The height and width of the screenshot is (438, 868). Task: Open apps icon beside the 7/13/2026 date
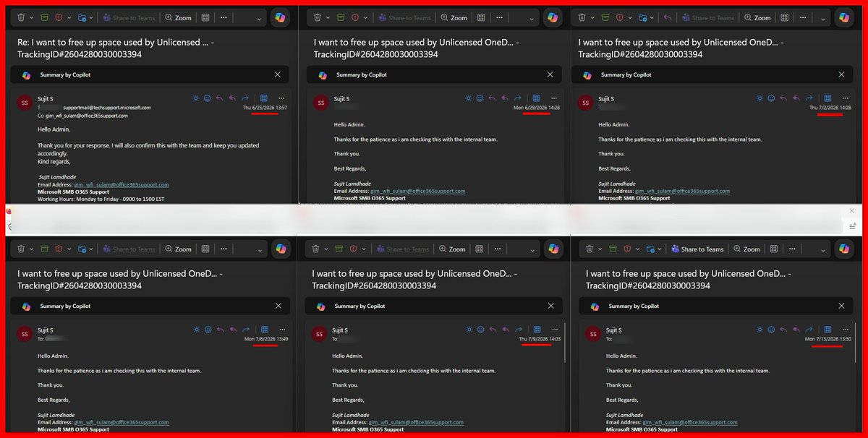tap(828, 329)
